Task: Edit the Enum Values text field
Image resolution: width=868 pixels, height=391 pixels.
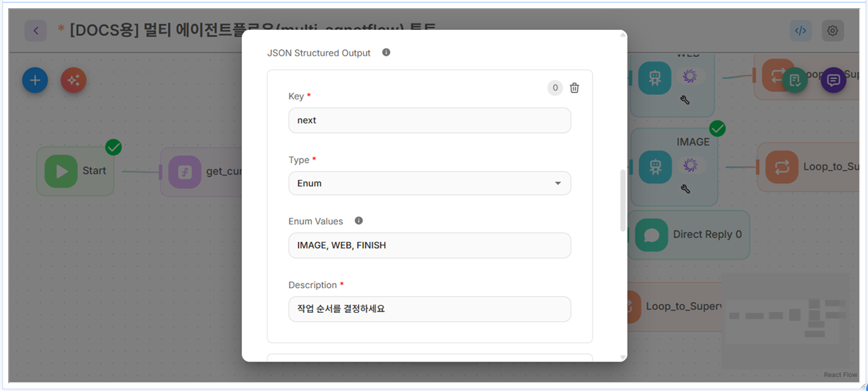Action: (430, 246)
